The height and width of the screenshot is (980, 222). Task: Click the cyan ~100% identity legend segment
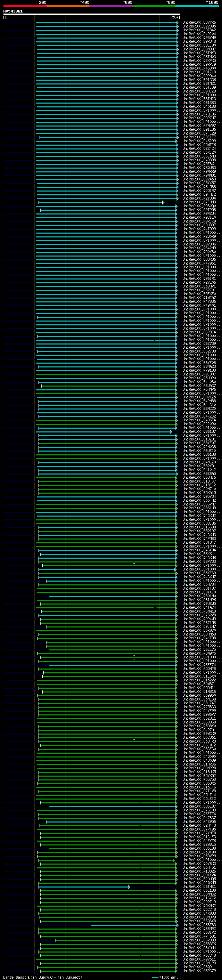click(x=197, y=6)
